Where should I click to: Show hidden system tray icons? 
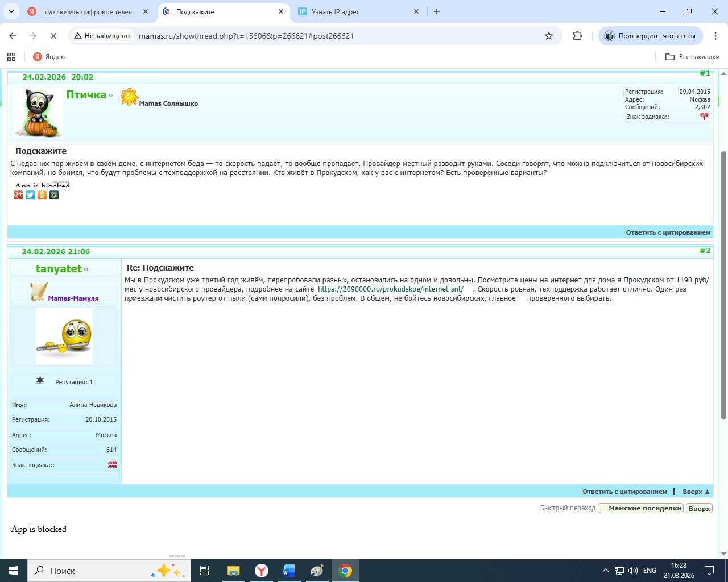click(606, 571)
